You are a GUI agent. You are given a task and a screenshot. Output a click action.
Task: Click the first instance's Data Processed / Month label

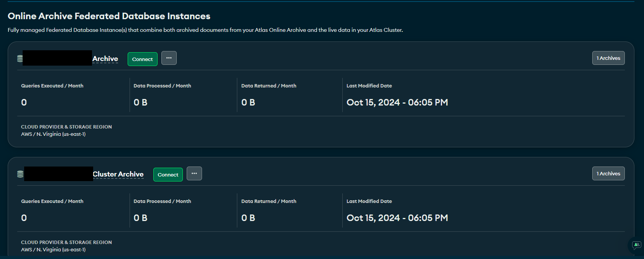point(162,86)
